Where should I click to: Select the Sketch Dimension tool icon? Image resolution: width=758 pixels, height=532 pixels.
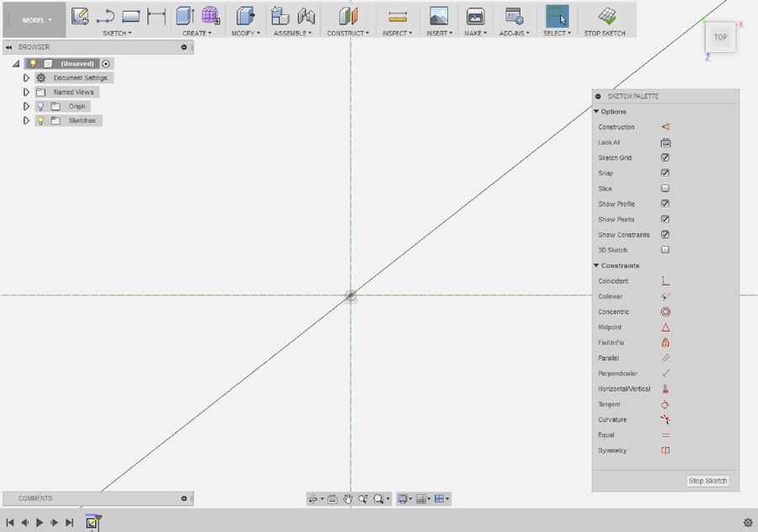tap(156, 17)
